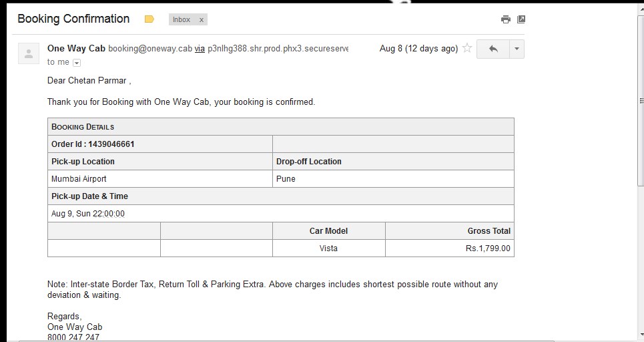Star this message from One Way Cab

(467, 48)
